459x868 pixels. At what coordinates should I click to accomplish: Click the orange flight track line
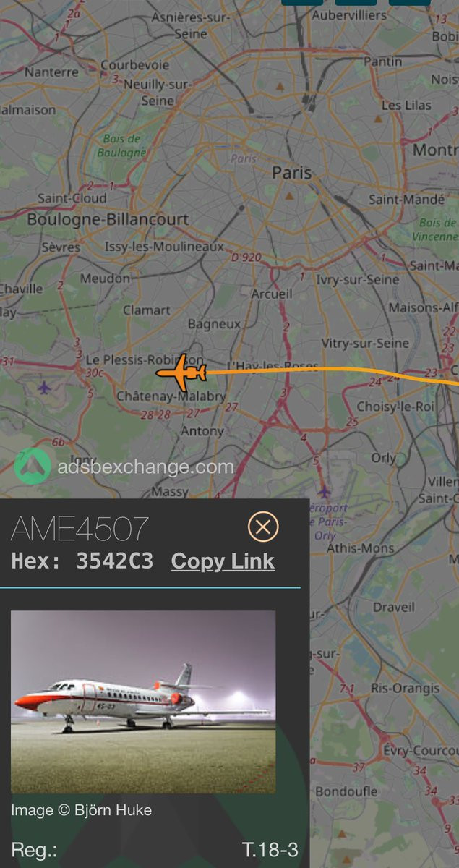[325, 370]
